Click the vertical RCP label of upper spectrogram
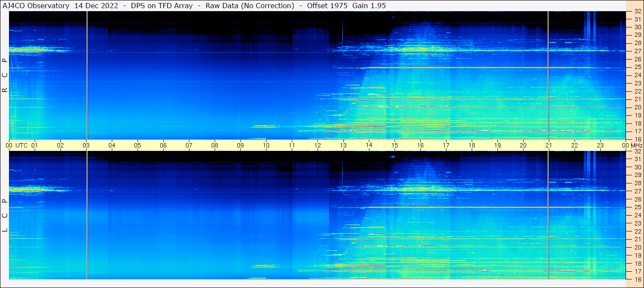The width and height of the screenshot is (644, 288). click(x=5, y=75)
